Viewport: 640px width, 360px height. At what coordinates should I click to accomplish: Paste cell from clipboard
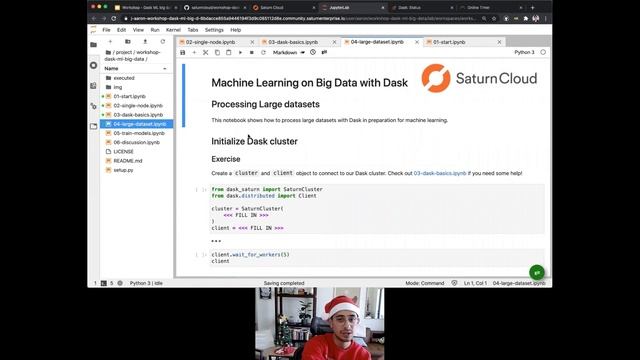click(229, 53)
